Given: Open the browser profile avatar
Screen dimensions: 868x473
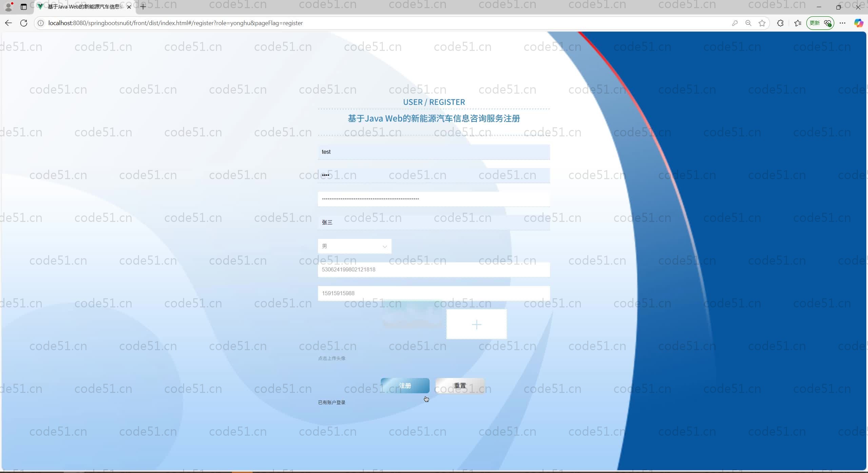Looking at the screenshot, I should coord(9,7).
